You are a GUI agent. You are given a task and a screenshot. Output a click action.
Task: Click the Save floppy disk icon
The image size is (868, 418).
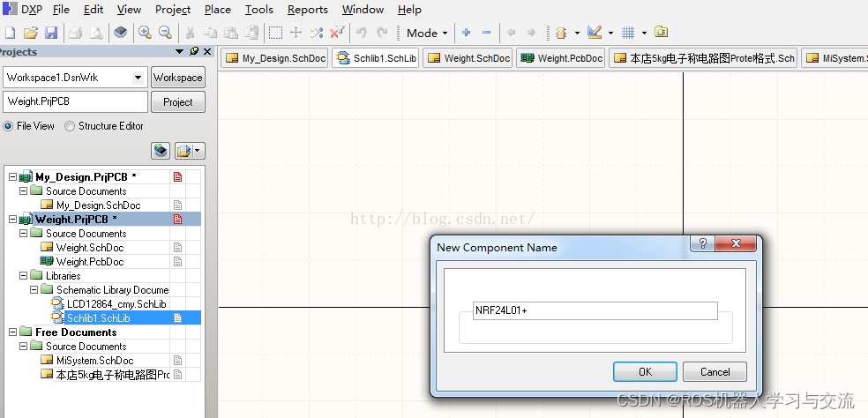pyautogui.click(x=51, y=33)
